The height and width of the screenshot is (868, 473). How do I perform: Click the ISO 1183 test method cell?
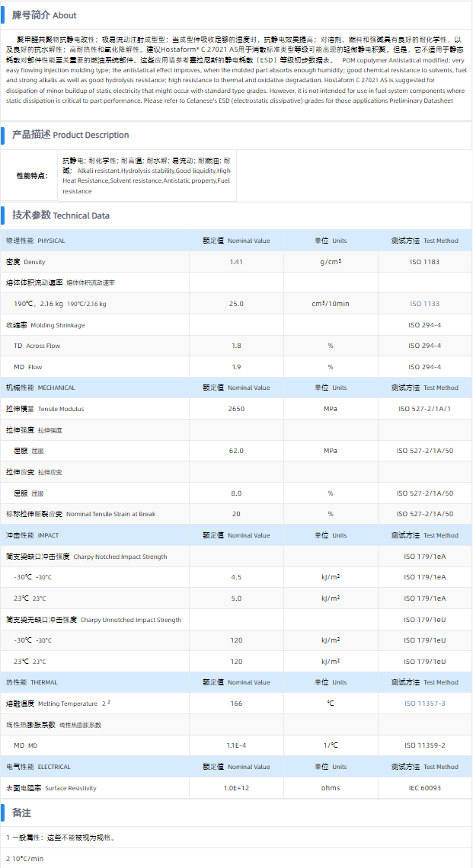[x=424, y=262]
